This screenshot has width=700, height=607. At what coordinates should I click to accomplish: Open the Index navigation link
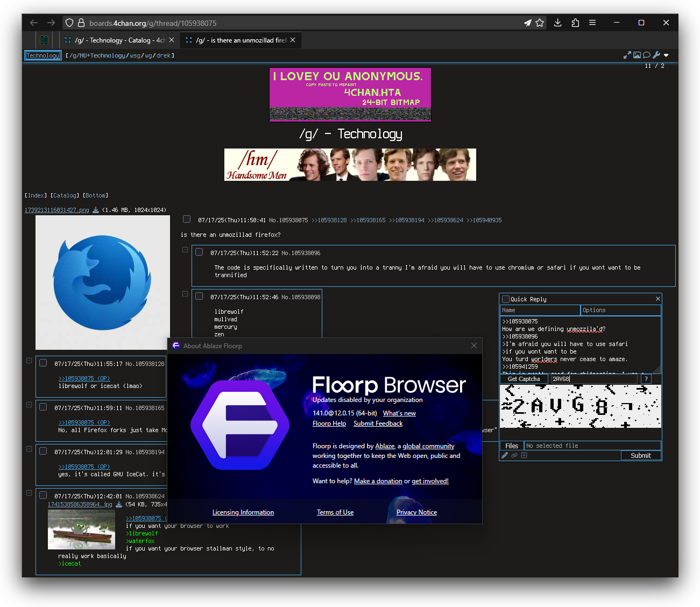[x=36, y=195]
